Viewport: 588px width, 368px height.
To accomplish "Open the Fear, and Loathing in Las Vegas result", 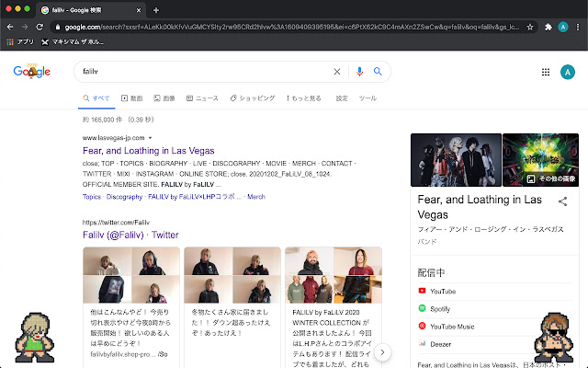I will click(x=149, y=151).
